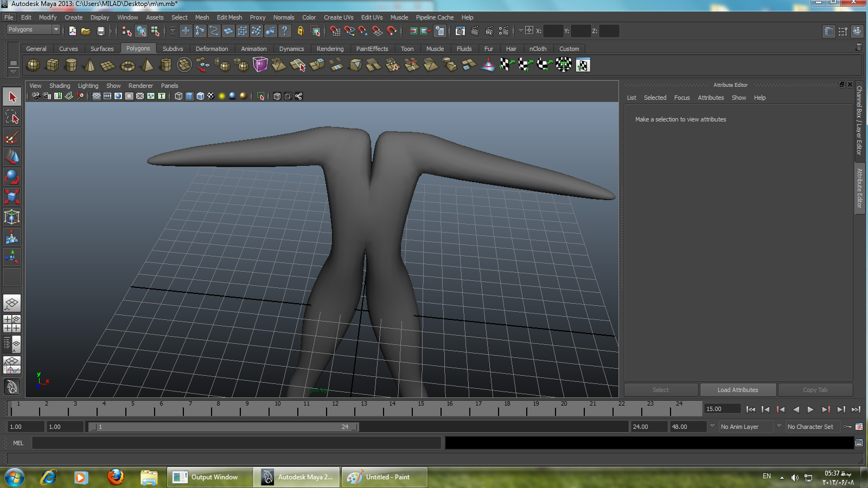Click the MEL command line input
This screenshot has width=868, height=488.
coord(236,443)
